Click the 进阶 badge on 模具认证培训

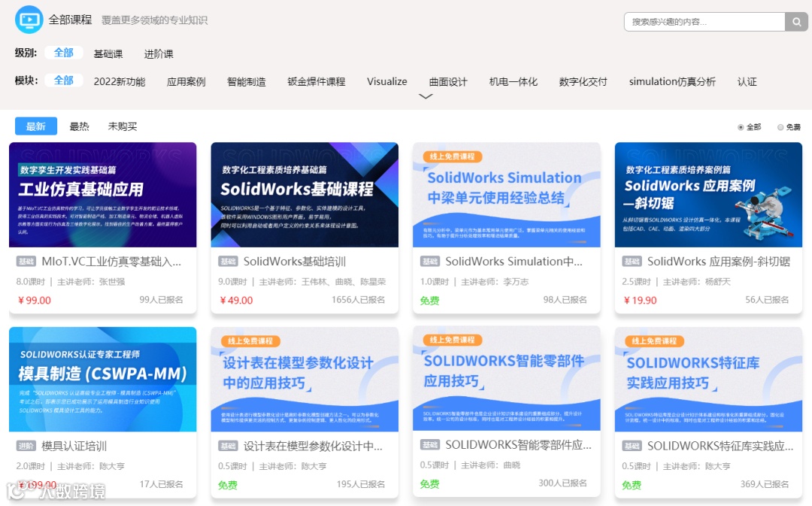point(26,446)
